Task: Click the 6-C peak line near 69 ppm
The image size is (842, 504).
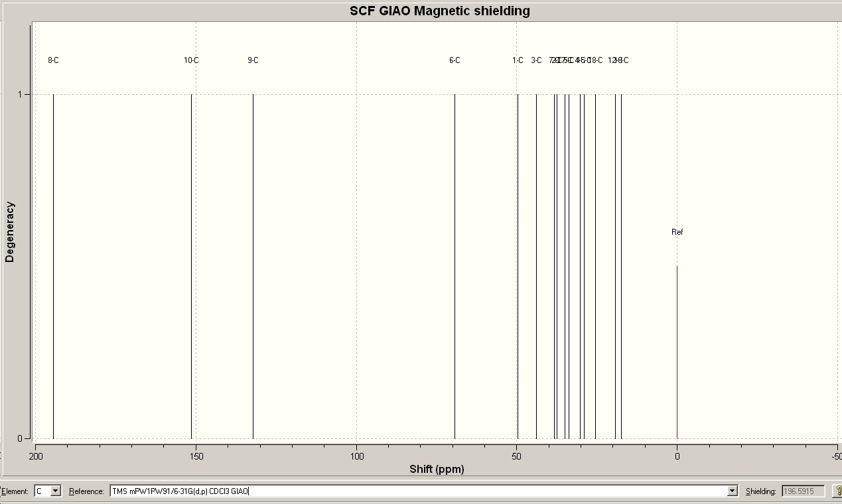Action: [455, 265]
